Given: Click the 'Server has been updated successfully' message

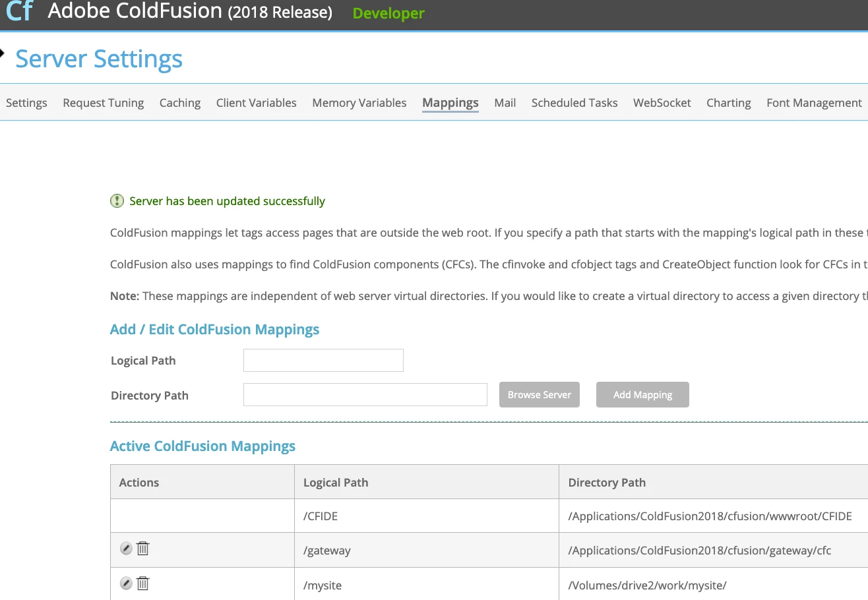Looking at the screenshot, I should coord(228,201).
